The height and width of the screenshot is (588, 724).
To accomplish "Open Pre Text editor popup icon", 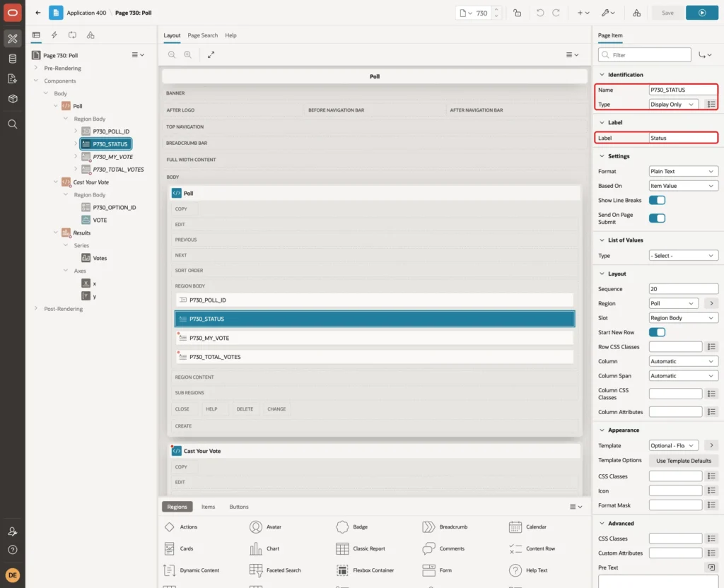I will [x=711, y=568].
